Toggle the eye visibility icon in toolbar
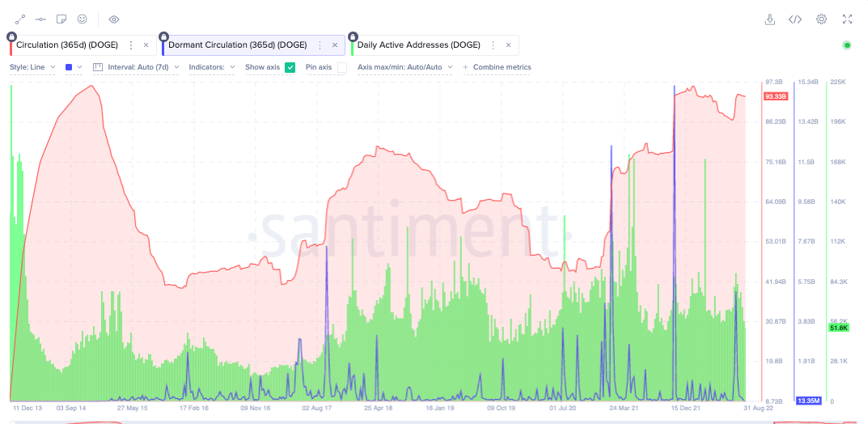The height and width of the screenshot is (424, 868). point(114,19)
